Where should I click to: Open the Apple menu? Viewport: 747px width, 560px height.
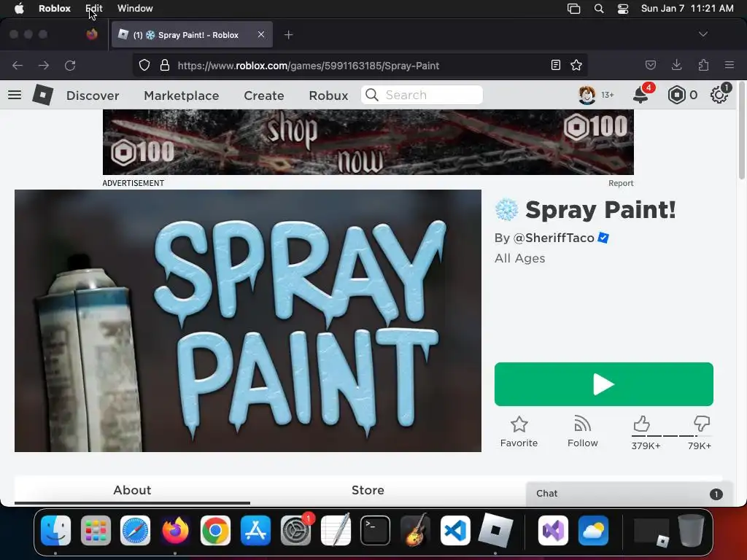tap(19, 8)
